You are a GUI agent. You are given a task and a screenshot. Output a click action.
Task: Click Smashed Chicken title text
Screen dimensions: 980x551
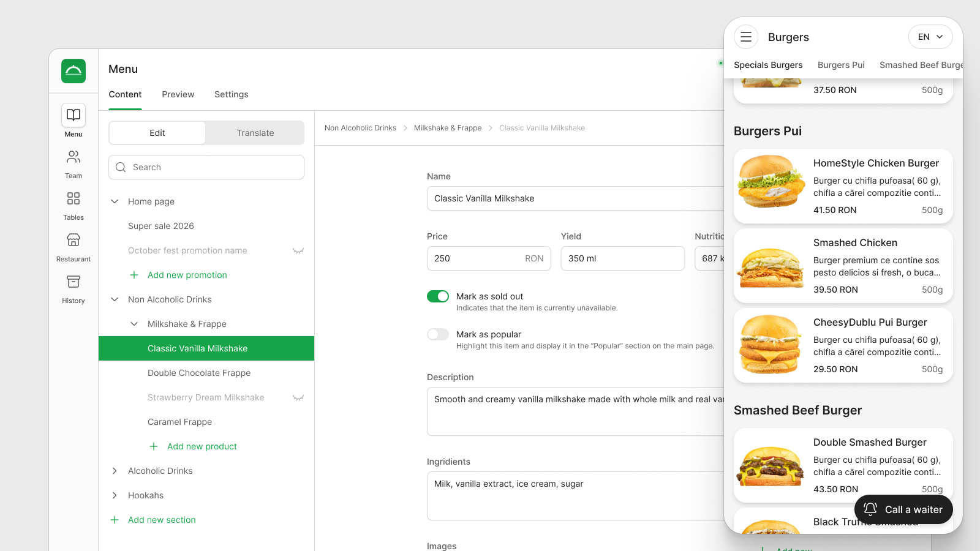pyautogui.click(x=855, y=242)
